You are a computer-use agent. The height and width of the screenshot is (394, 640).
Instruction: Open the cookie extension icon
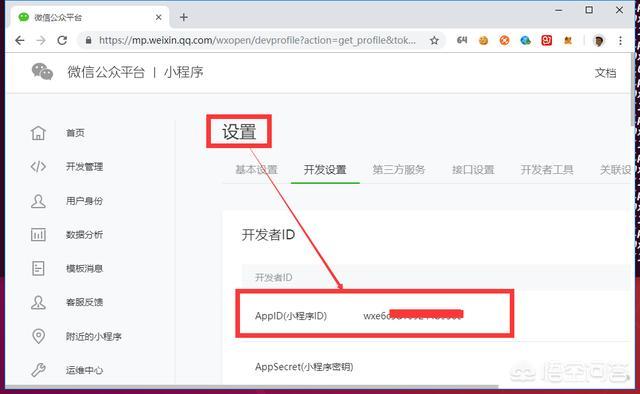(x=483, y=40)
